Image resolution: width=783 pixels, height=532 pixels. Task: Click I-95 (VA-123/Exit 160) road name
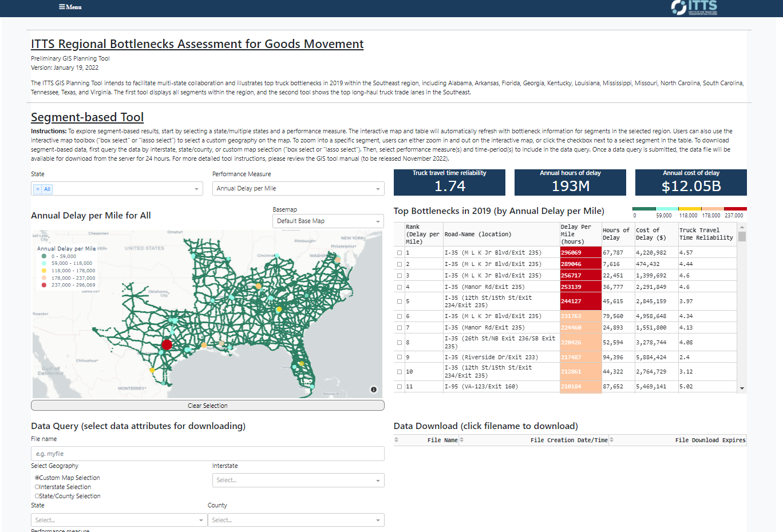tap(481, 387)
